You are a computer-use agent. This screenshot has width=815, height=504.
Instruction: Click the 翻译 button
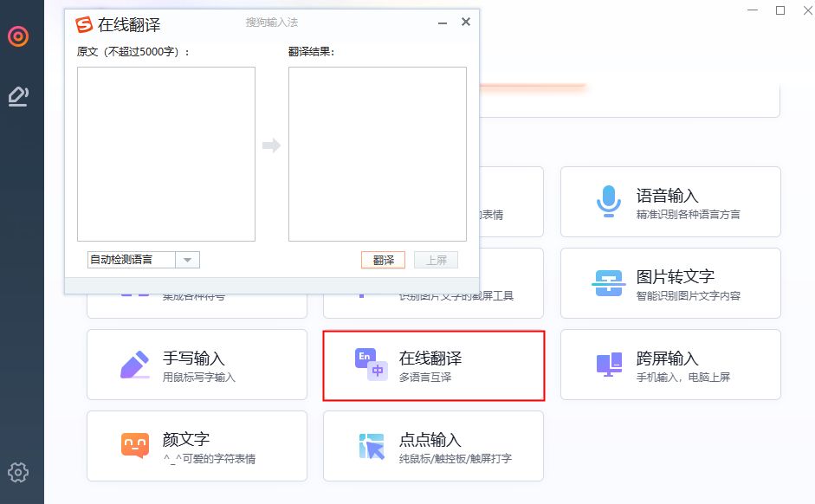coord(383,260)
